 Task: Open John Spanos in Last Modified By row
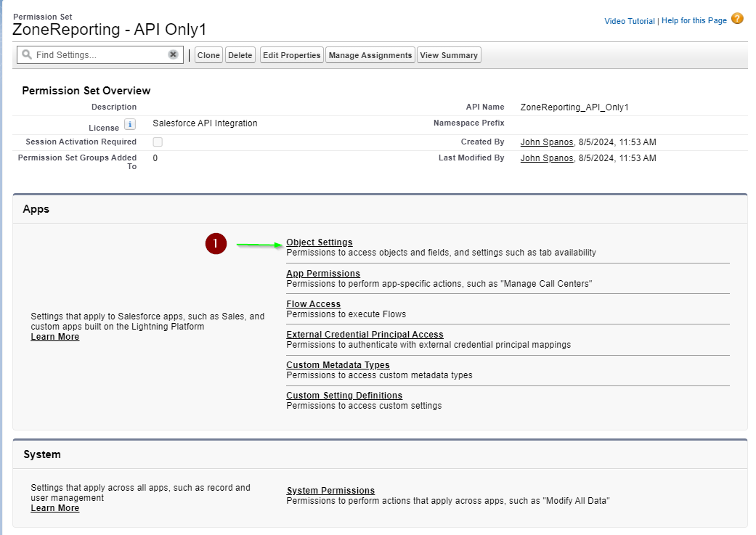tap(547, 158)
